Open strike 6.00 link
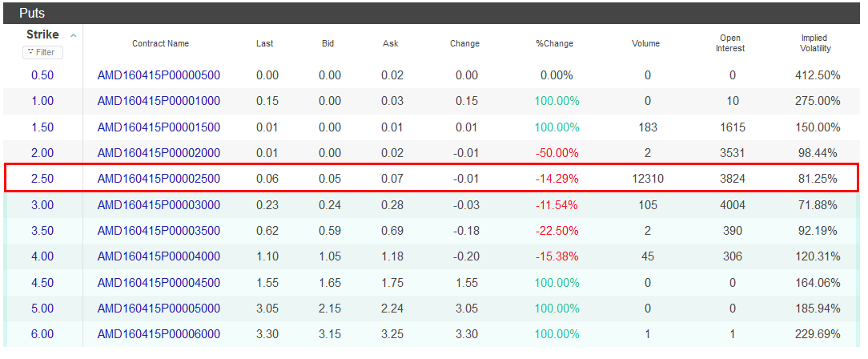 [x=42, y=334]
